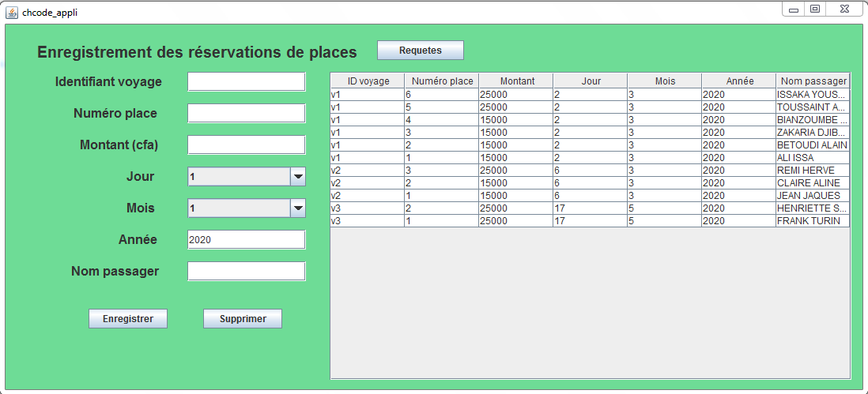This screenshot has width=868, height=394.
Task: Select the CLAIRE ALINE cell
Action: pyautogui.click(x=813, y=183)
